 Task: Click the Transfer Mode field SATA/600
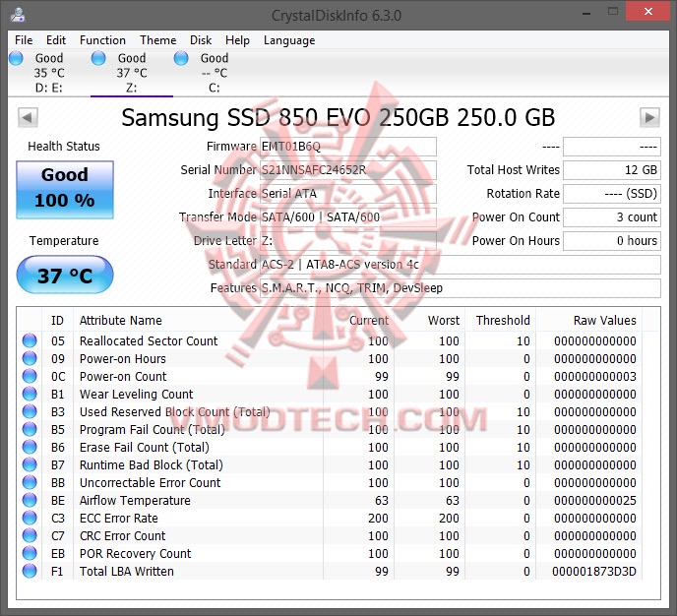point(348,217)
